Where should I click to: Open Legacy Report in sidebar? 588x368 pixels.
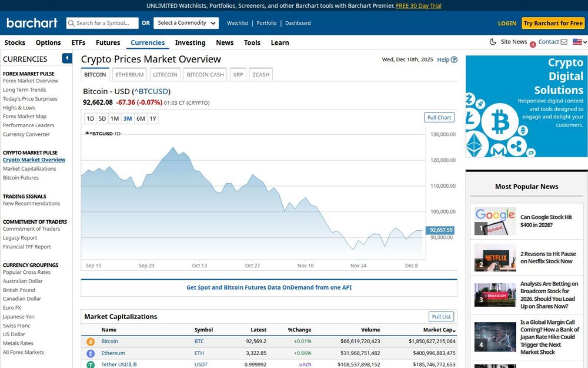[20, 238]
